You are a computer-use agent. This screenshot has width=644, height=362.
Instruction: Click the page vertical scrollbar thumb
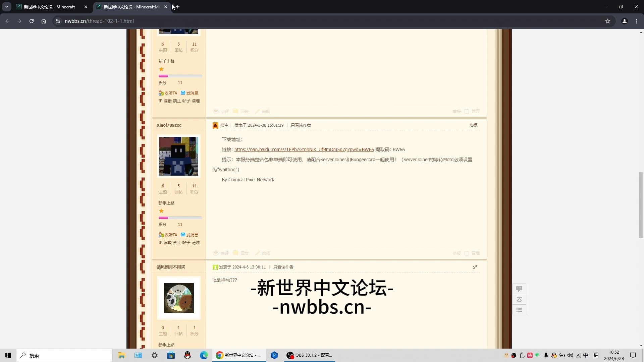pos(641,205)
